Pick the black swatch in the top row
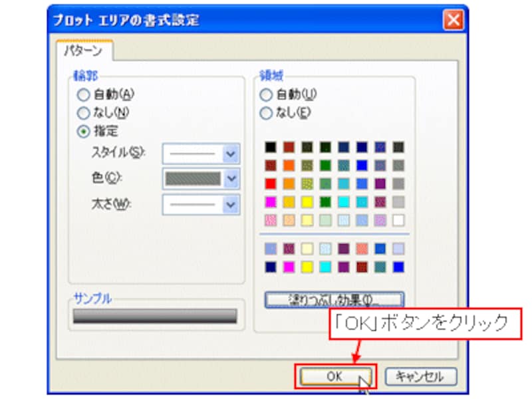Viewport: 532px width, 399px height. pyautogui.click(x=270, y=147)
